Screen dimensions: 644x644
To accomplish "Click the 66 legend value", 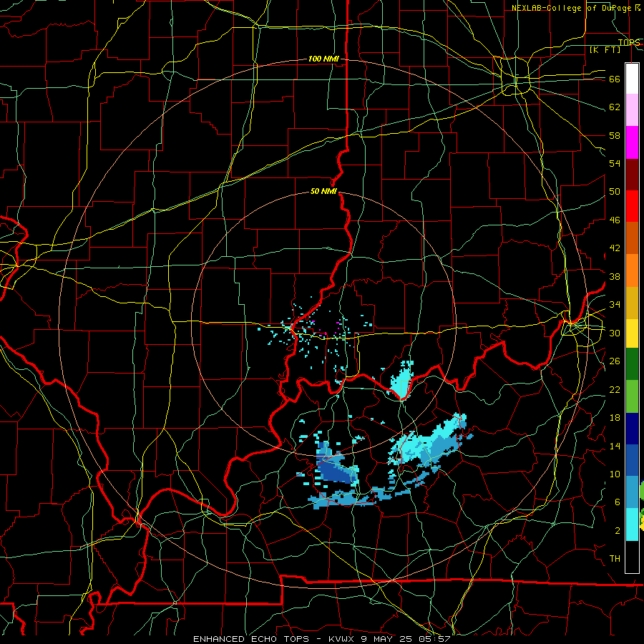I will [x=615, y=79].
